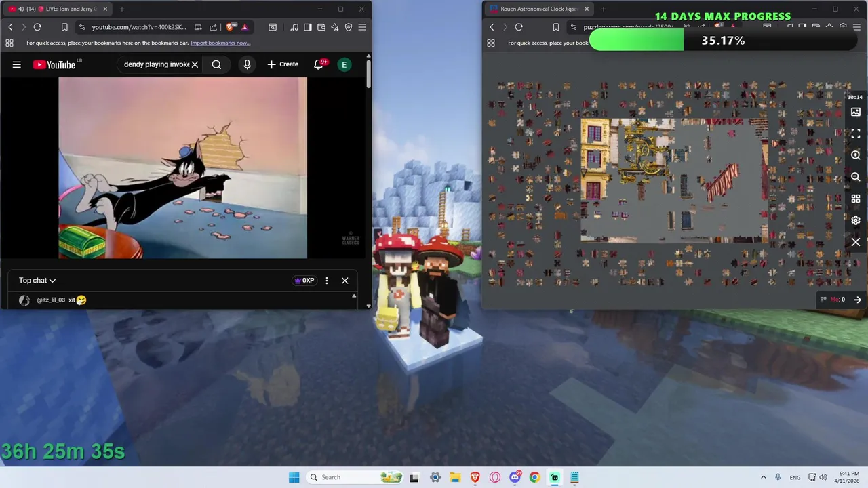Viewport: 868px width, 488px height.
Task: Click the taskbar Search box
Action: tap(355, 477)
